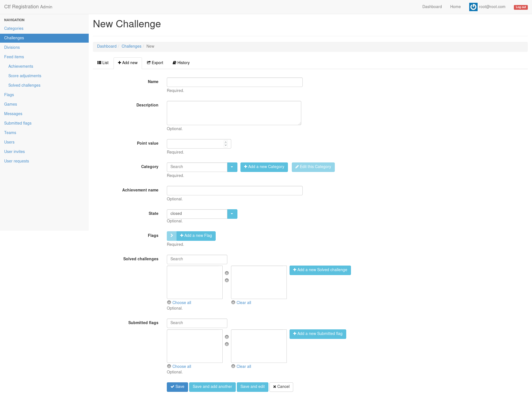
Task: Open Categories in sidebar
Action: pyautogui.click(x=44, y=28)
